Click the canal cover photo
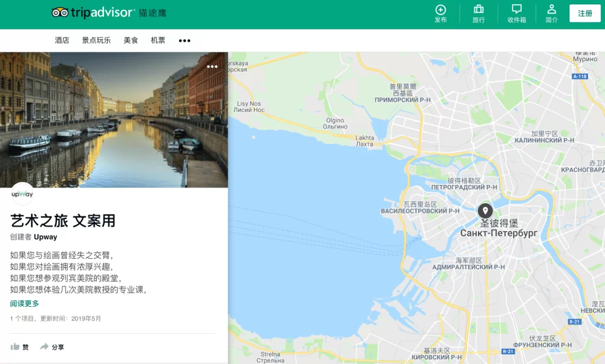This screenshot has width=605, height=364. point(114,120)
